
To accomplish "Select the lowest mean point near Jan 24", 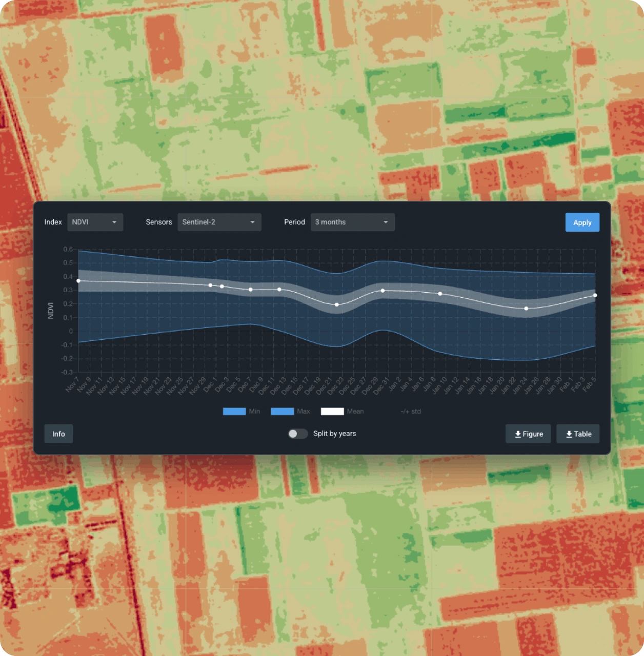I will [526, 309].
